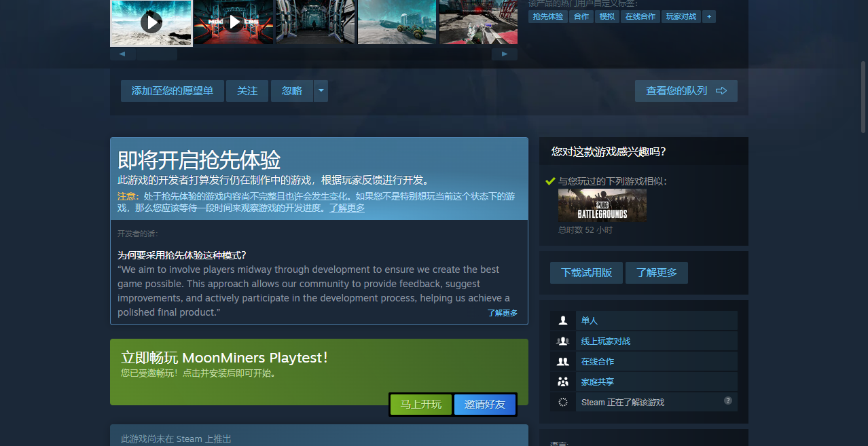Viewport: 868px width, 446px height.
Task: Click the title 立即畅玩 MoonMiners Playtest!
Action: [224, 358]
